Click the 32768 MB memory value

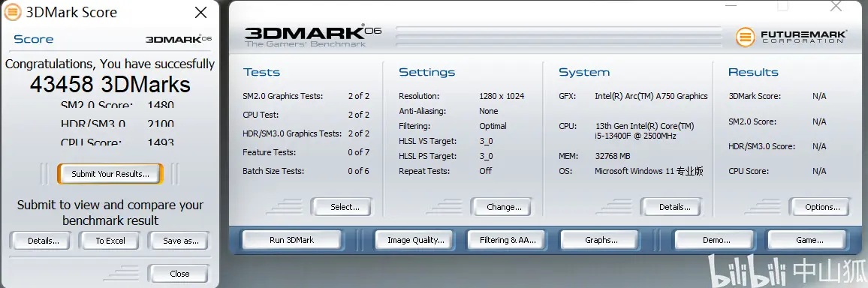[612, 157]
